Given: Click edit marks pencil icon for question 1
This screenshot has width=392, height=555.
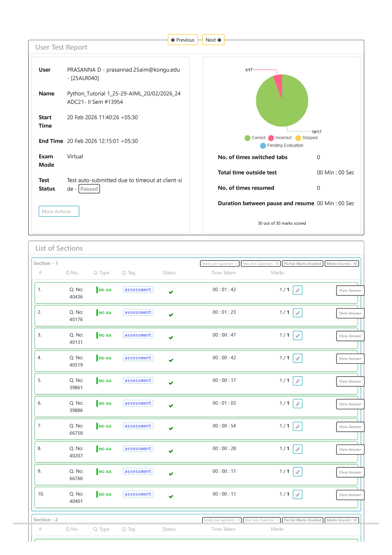Looking at the screenshot, I should click(x=297, y=290).
